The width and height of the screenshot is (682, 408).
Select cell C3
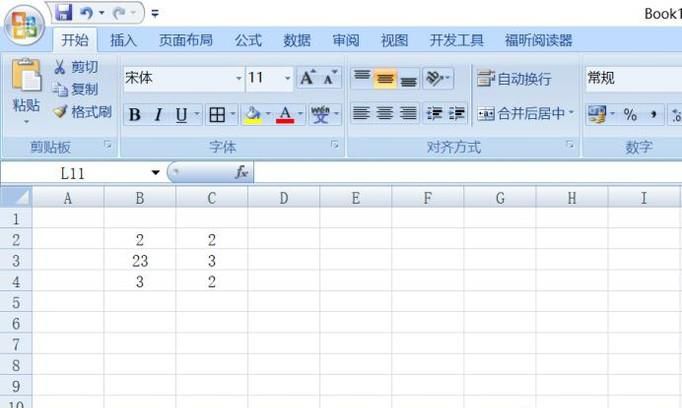pyautogui.click(x=211, y=261)
